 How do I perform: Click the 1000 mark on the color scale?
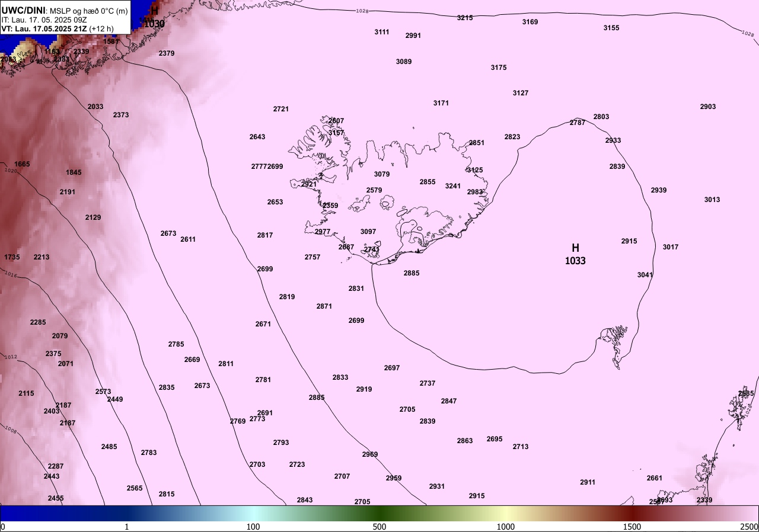coord(505,527)
